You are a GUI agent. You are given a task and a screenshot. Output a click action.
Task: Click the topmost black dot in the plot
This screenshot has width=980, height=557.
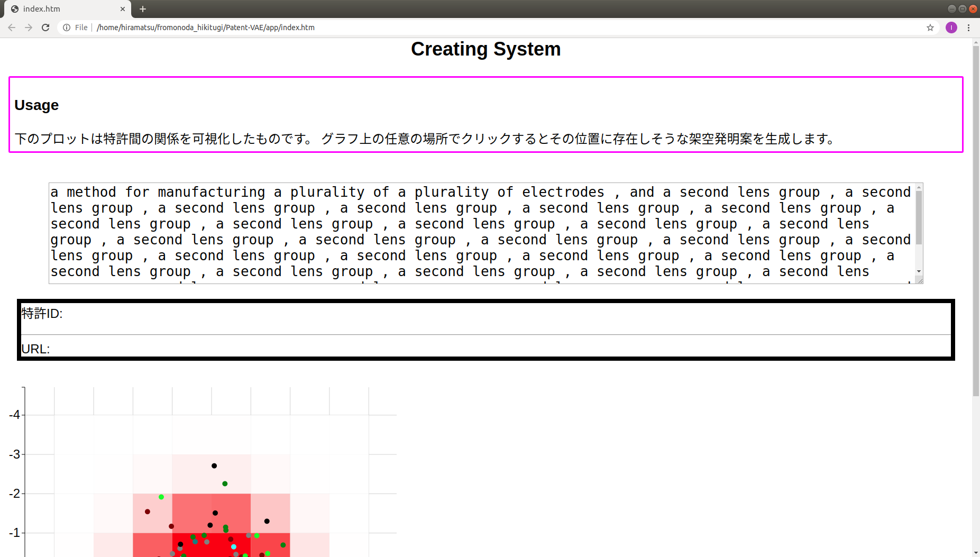214,466
